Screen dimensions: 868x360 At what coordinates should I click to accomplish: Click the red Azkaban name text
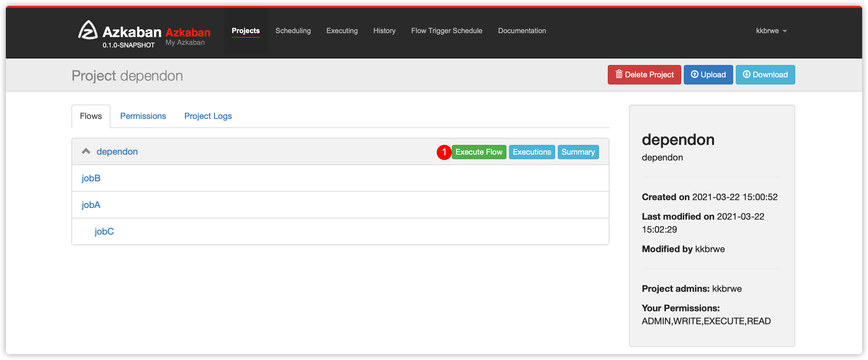point(188,32)
